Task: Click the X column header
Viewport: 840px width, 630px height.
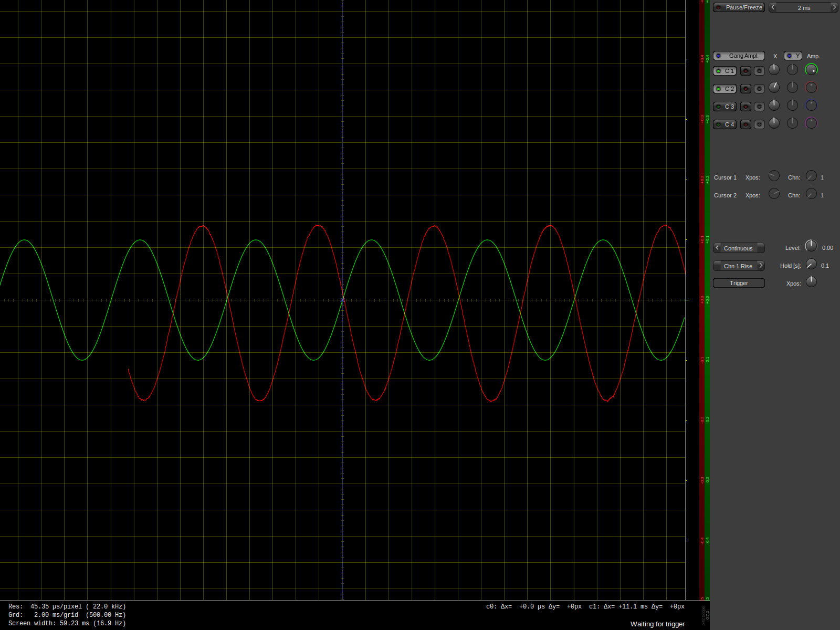Action: pyautogui.click(x=775, y=56)
